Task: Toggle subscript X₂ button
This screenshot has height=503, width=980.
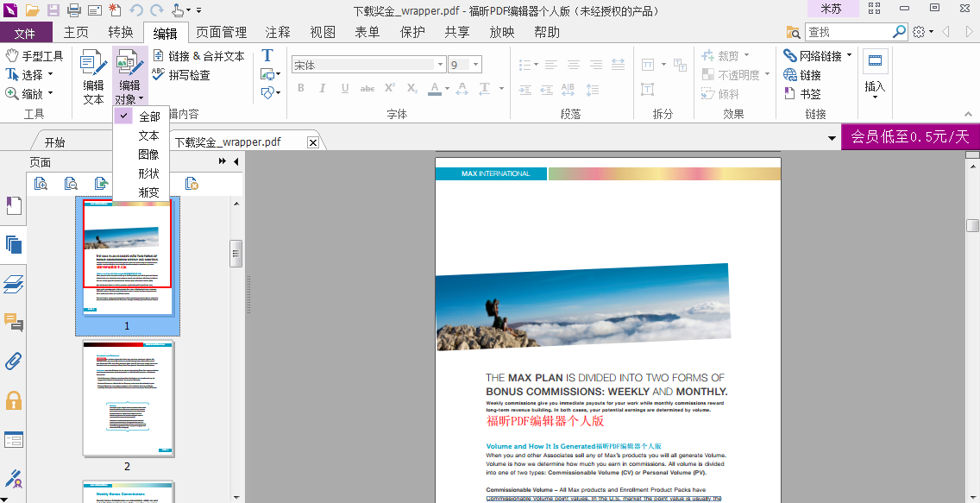Action: pyautogui.click(x=411, y=88)
